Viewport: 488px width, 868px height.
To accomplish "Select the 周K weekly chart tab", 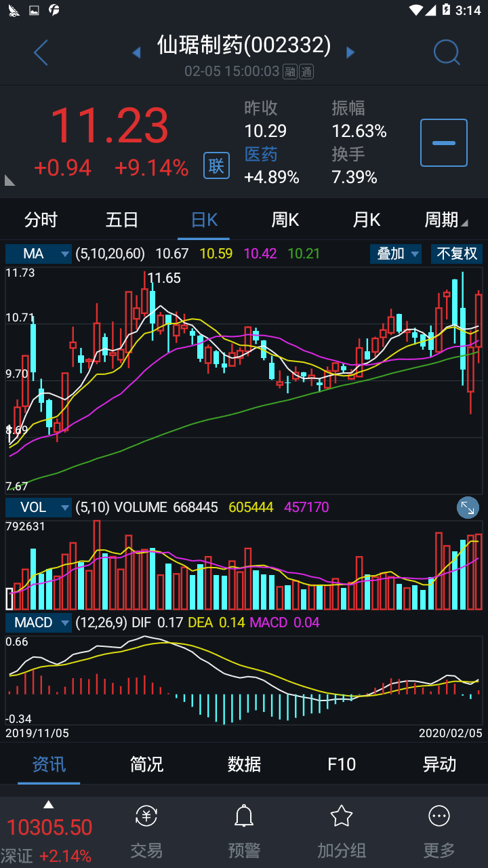I will coord(285,220).
